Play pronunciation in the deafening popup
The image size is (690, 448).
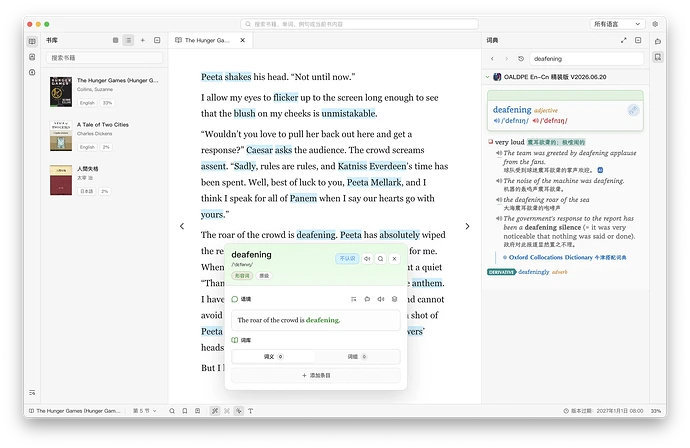pyautogui.click(x=367, y=258)
